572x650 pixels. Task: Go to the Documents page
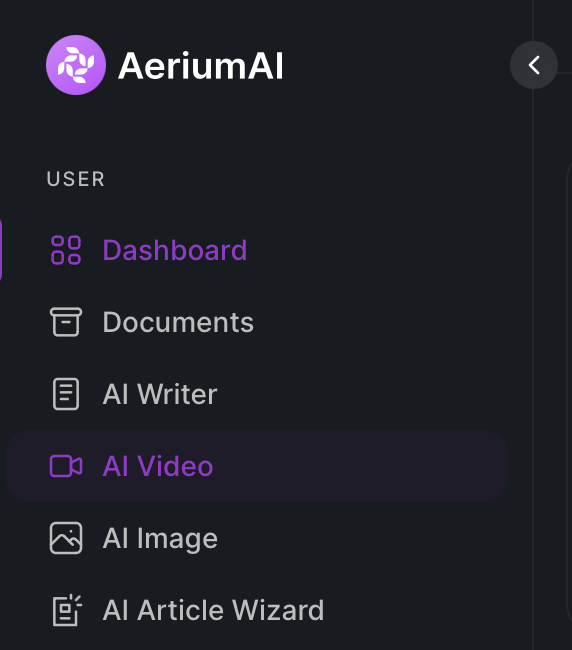coord(178,322)
